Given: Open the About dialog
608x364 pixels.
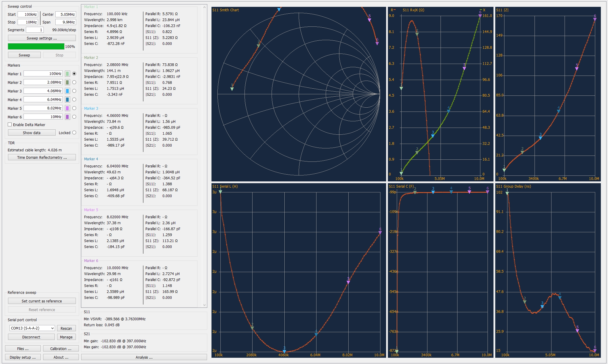Looking at the screenshot, I should pyautogui.click(x=61, y=357).
